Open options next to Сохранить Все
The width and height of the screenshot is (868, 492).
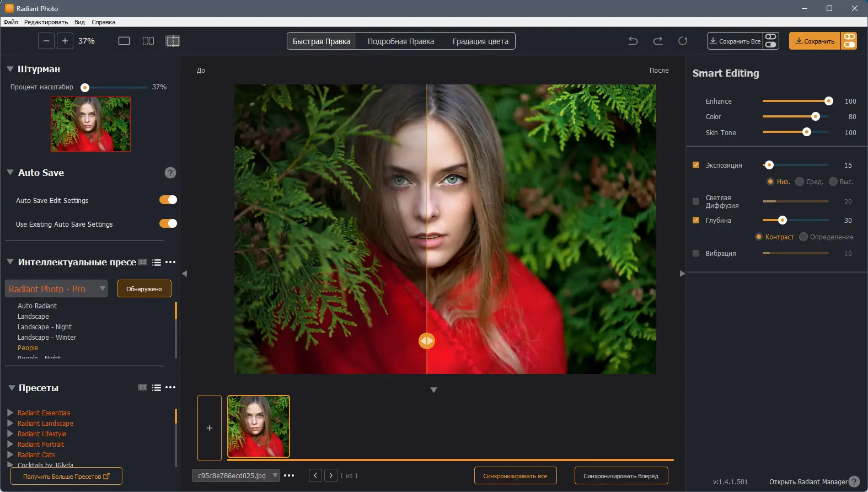pyautogui.click(x=771, y=41)
